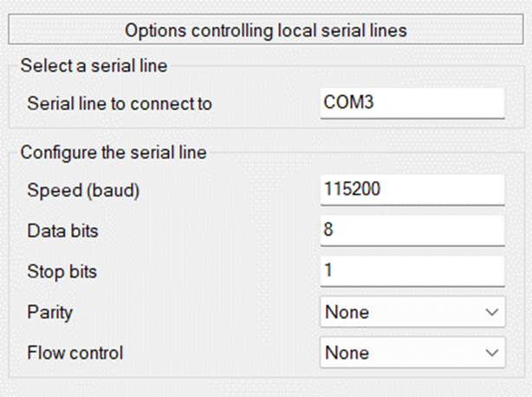Screen dimensions: 532x397
Task: Click the Flow control label
Action: click(x=75, y=353)
